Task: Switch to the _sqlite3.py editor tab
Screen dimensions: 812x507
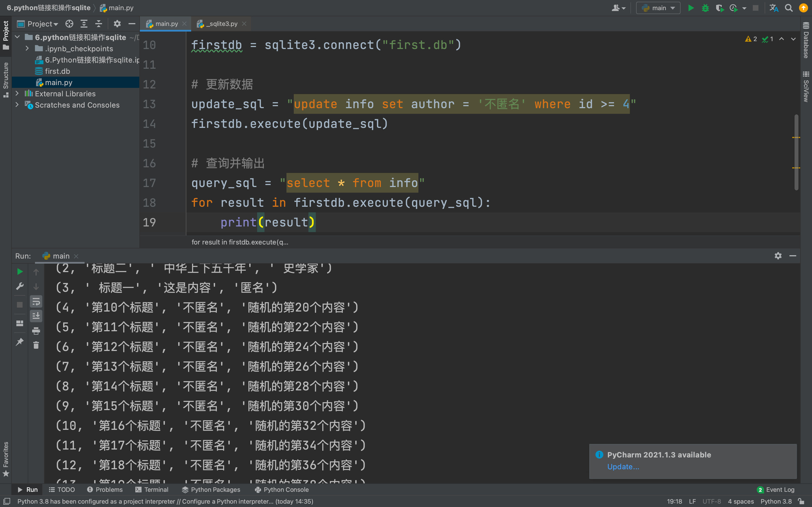Action: pos(221,24)
